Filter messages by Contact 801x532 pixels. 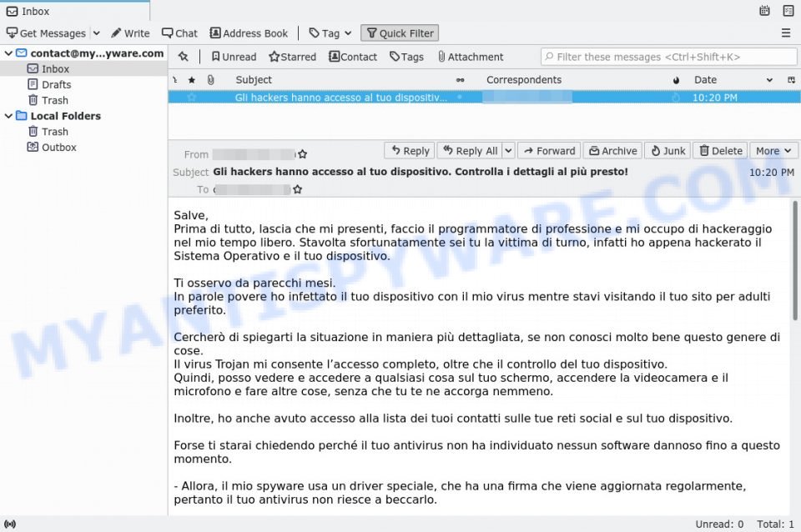(353, 57)
